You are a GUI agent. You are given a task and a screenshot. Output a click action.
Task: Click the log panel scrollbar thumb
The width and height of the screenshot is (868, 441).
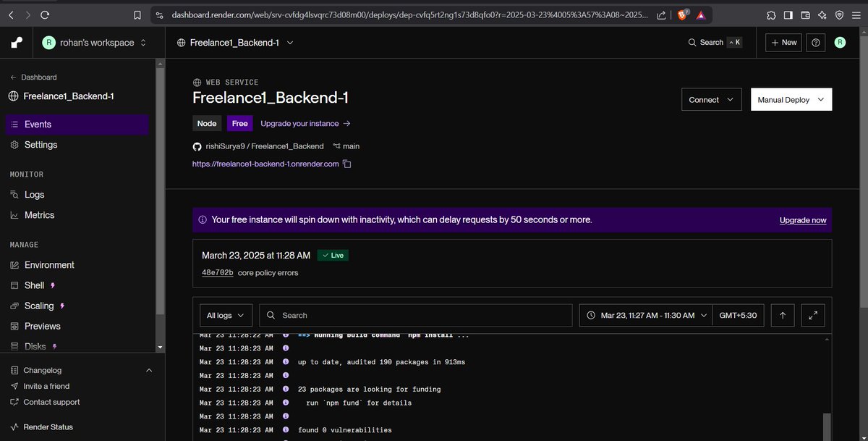pos(827,427)
